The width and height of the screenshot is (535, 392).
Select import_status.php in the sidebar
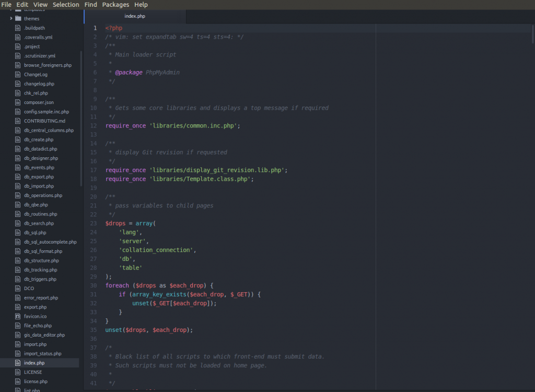[42, 354]
